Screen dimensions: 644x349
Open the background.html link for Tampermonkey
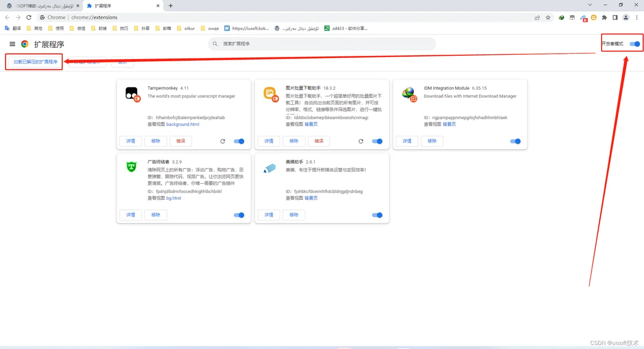click(182, 124)
